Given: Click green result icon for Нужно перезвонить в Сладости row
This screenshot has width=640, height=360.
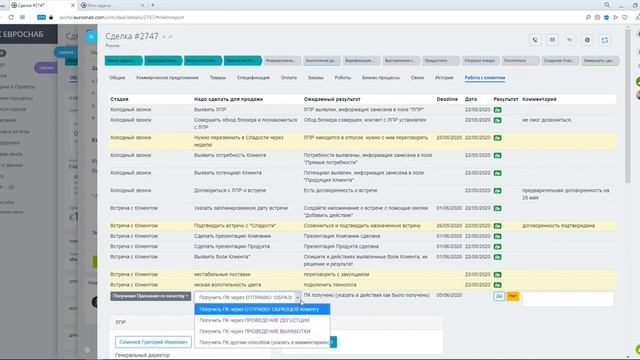Looking at the screenshot, I should coord(498,138).
